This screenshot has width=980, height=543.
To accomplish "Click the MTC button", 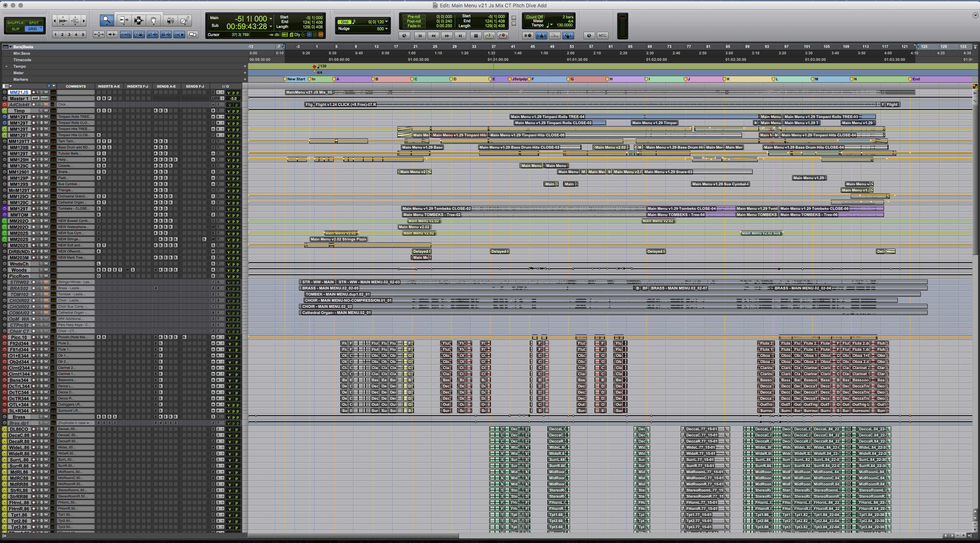I will click(x=602, y=35).
